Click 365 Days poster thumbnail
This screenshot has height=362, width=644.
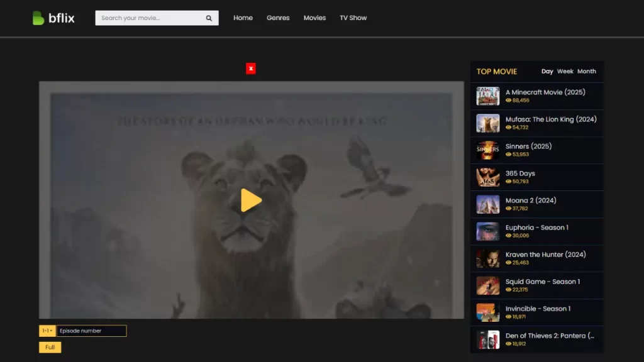(488, 177)
